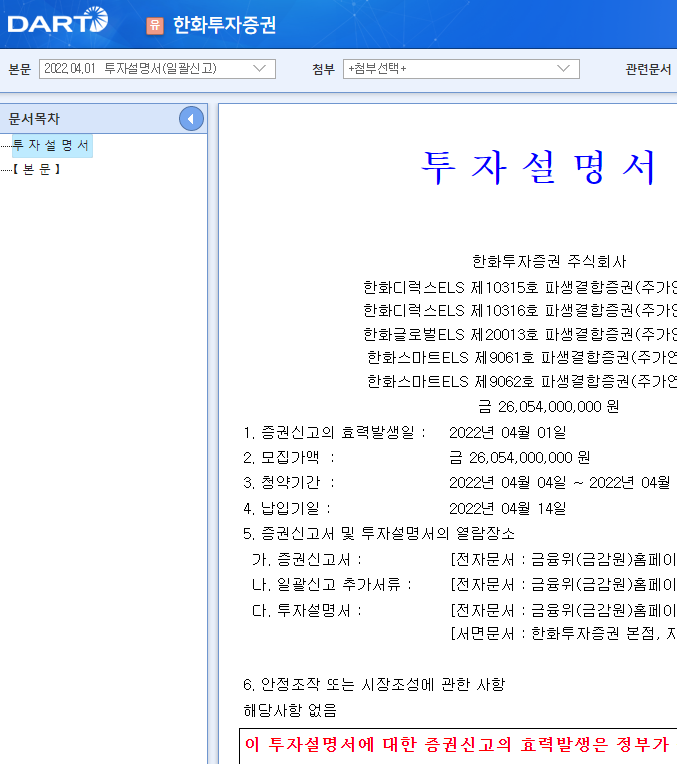The width and height of the screenshot is (677, 764).
Task: Click the text 해당사항 없음
Action: pos(290,710)
